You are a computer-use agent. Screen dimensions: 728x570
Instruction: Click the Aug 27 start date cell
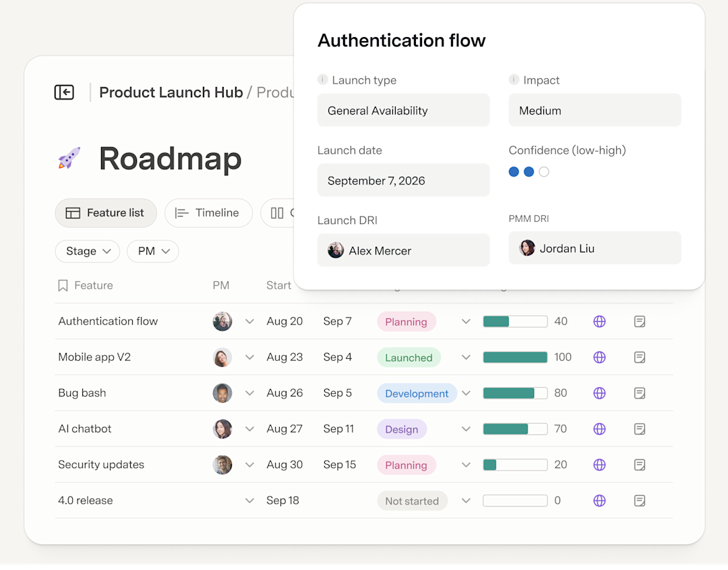pyautogui.click(x=284, y=428)
